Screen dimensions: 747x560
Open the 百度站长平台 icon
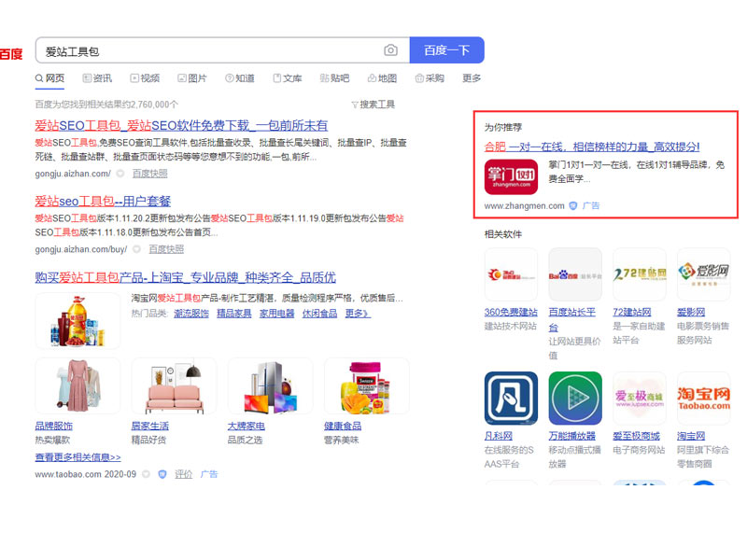coord(575,274)
